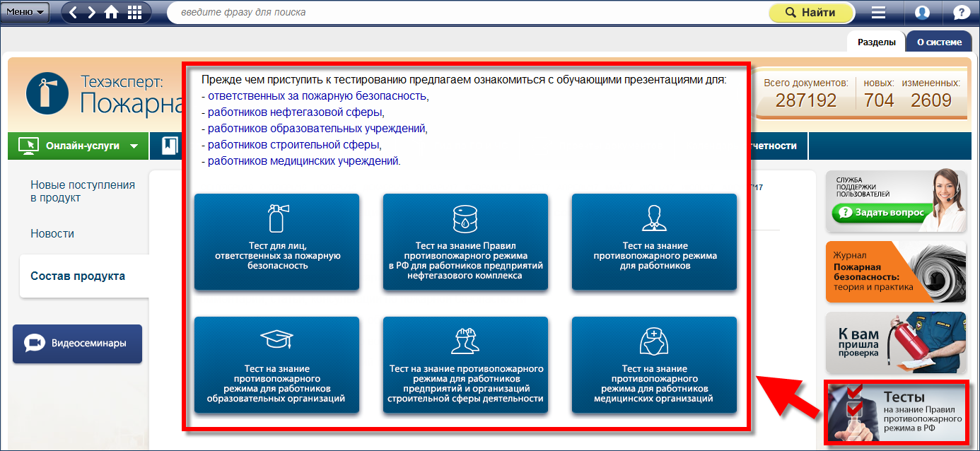Open the grid sections icon
Viewport: 980px width, 451px height.
pyautogui.click(x=134, y=13)
